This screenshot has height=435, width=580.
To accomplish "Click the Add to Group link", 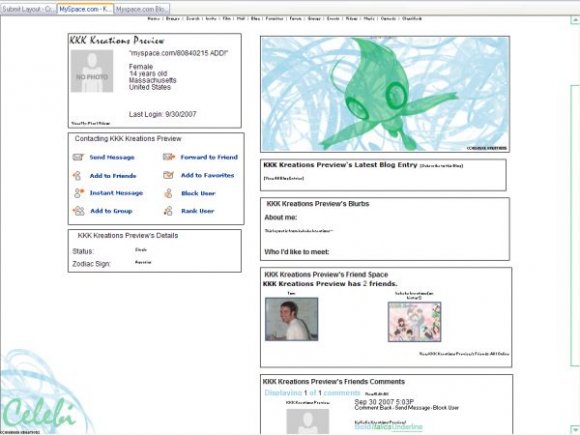I will coord(111,211).
